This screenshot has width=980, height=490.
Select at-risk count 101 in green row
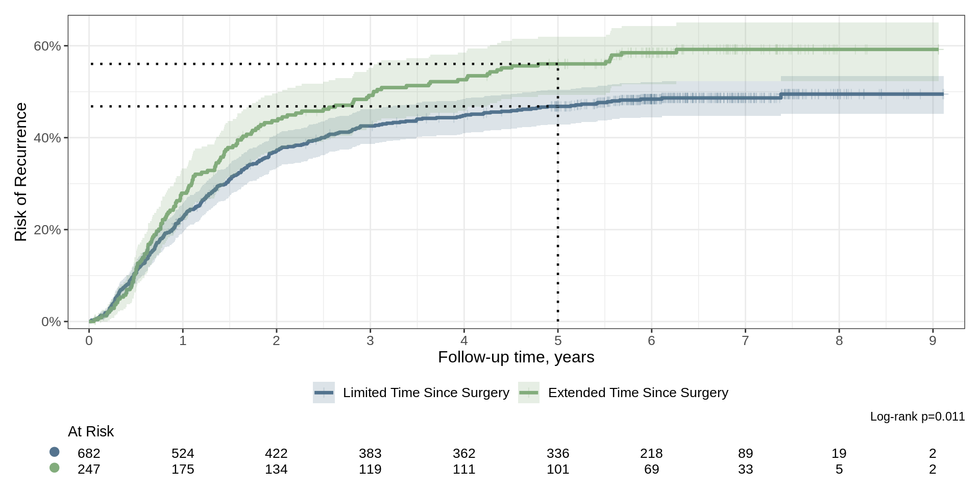click(558, 469)
